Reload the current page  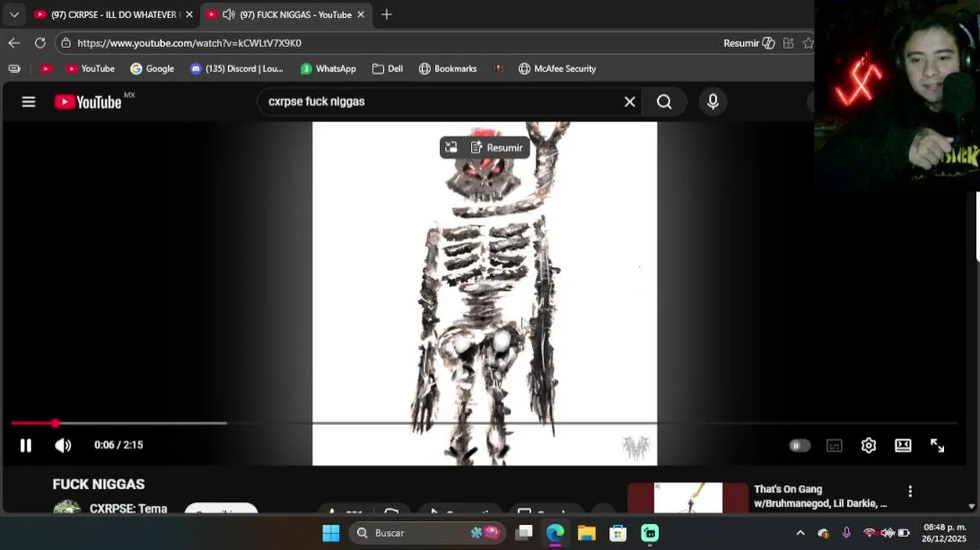[x=40, y=43]
